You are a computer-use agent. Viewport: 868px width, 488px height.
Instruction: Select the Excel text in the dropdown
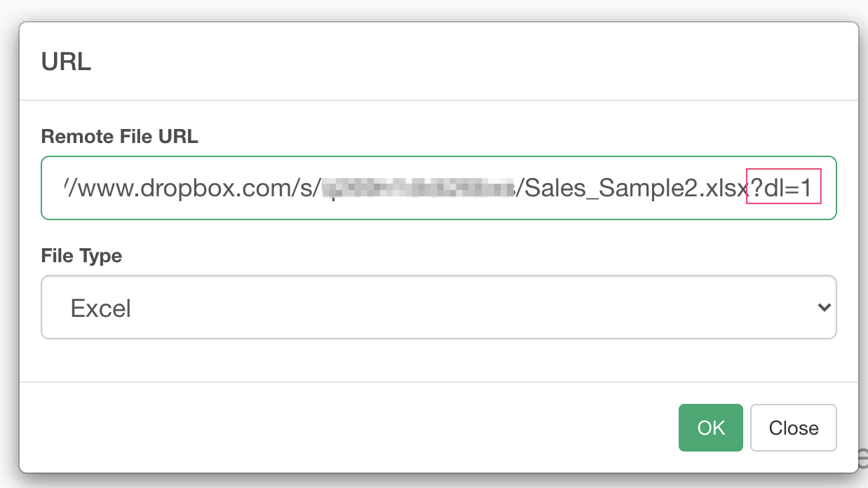101,309
